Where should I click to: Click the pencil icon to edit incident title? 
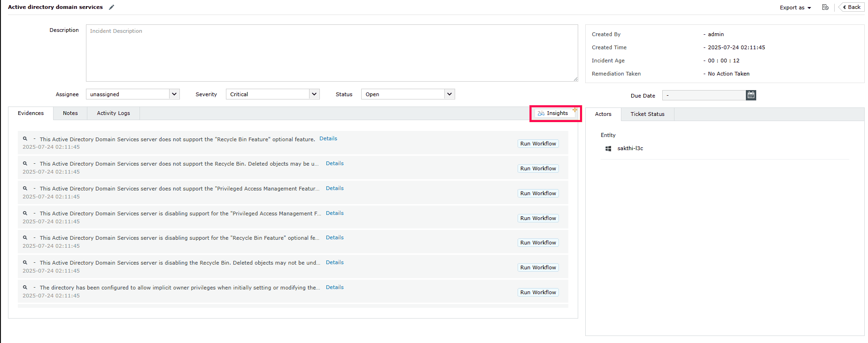click(111, 7)
